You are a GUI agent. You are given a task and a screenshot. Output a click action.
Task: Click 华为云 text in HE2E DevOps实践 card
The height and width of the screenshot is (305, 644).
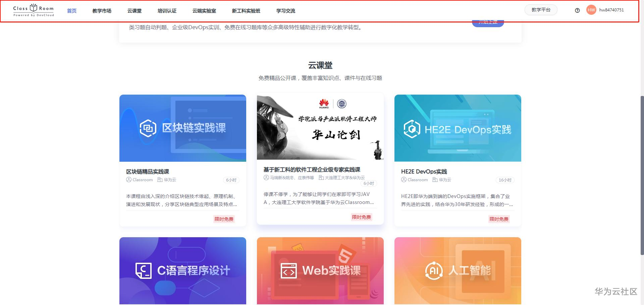[445, 180]
